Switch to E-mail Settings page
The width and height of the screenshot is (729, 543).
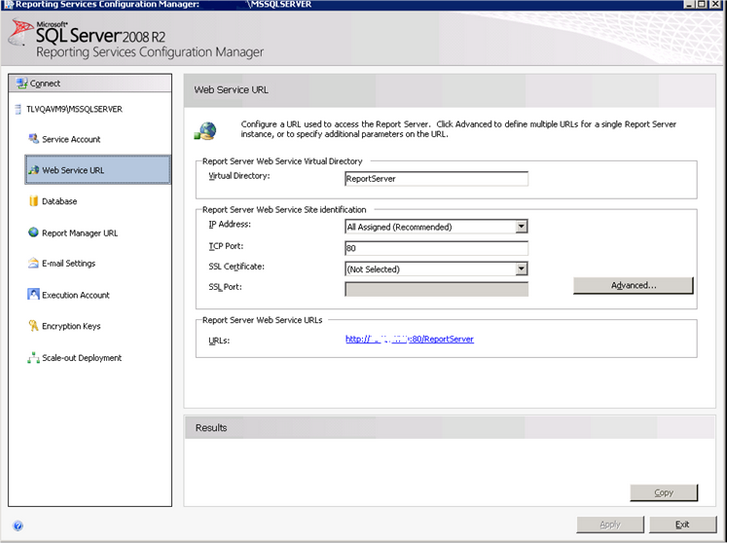[x=68, y=264]
